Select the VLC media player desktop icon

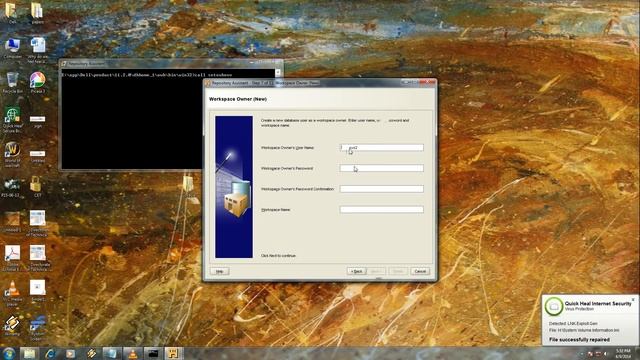(x=12, y=293)
